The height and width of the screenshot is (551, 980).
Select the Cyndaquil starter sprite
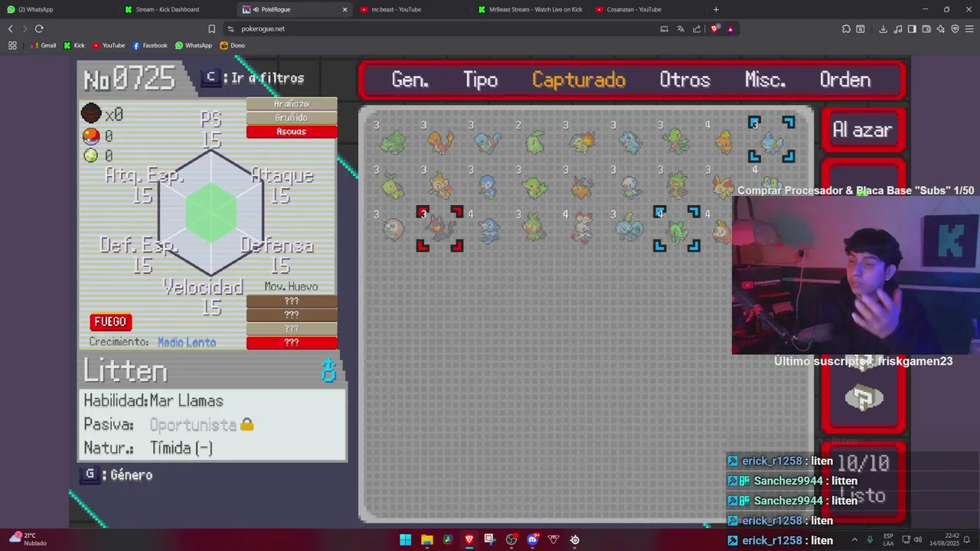pos(583,142)
